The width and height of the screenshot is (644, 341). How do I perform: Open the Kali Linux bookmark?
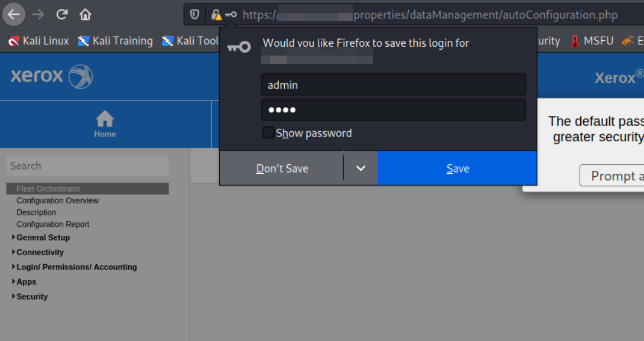pos(38,41)
